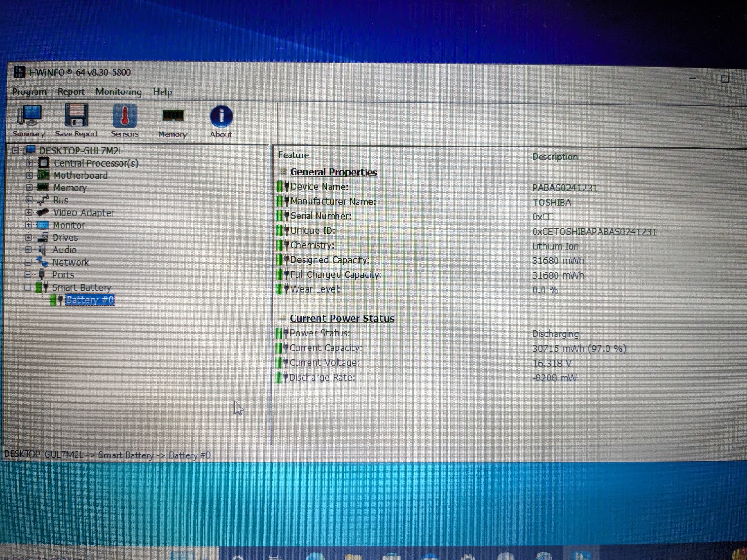
Task: Select the Memory item in the tree
Action: tap(70, 188)
